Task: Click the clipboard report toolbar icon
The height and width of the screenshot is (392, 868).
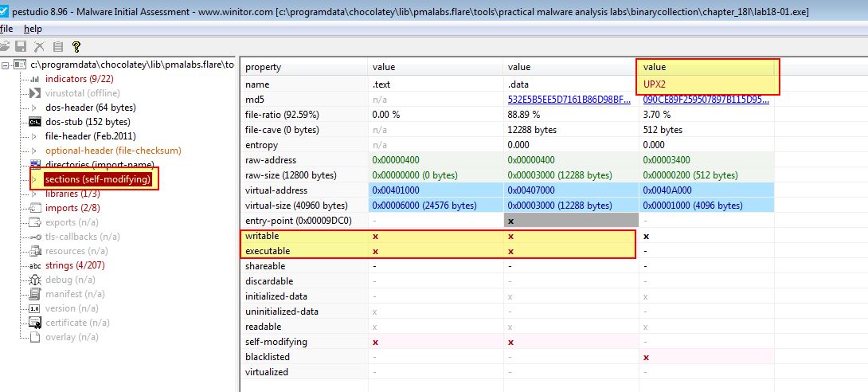Action: [57, 46]
